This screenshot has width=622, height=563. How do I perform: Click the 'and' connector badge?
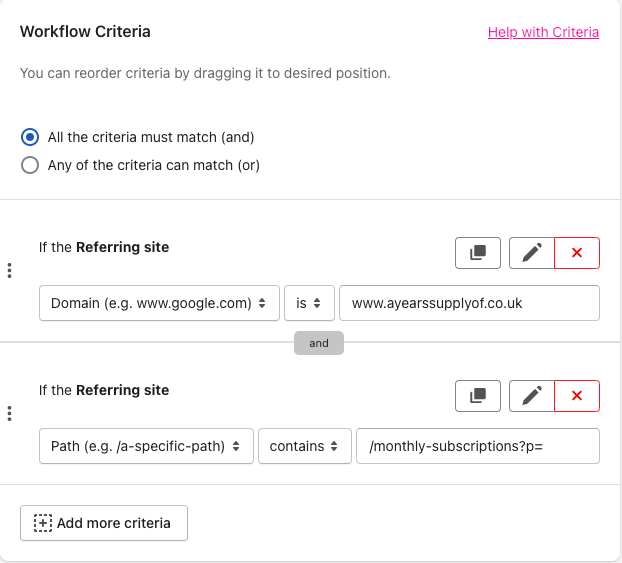(x=319, y=343)
